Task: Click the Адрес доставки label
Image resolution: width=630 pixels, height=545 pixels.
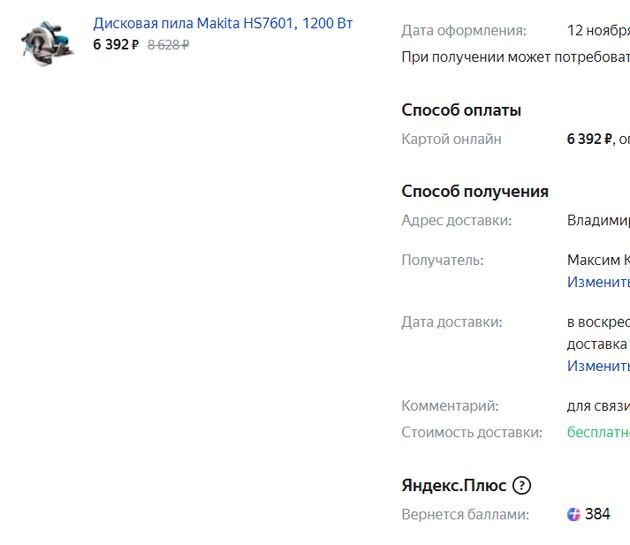Action: click(456, 220)
